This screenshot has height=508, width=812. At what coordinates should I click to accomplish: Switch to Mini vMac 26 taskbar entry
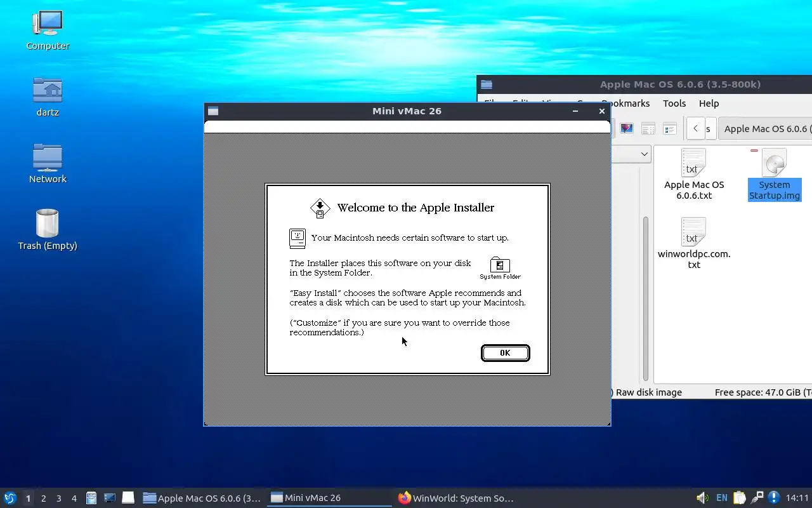(329, 498)
